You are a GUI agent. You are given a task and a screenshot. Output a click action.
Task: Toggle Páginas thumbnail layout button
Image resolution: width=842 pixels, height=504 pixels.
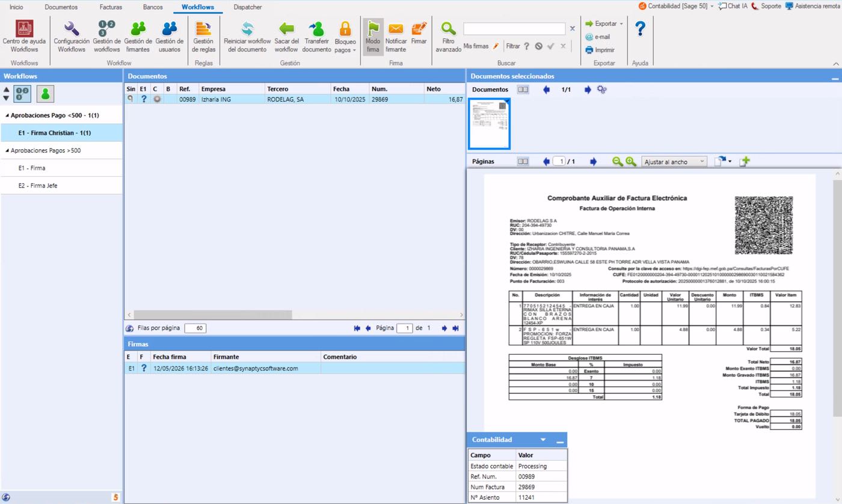pos(523,162)
